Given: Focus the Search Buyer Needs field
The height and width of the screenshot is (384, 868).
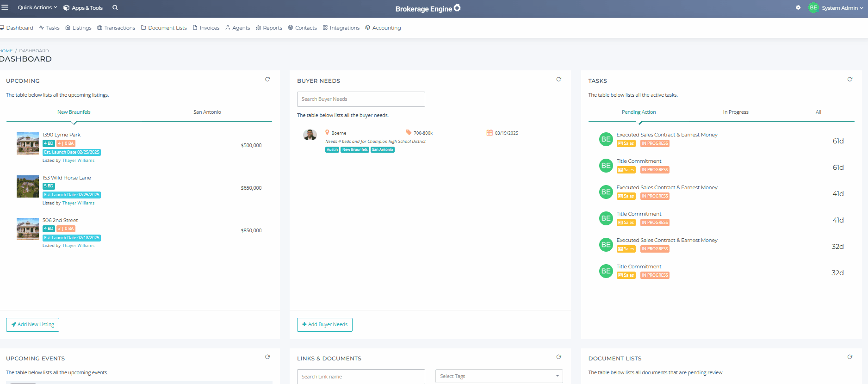Looking at the screenshot, I should coord(361,99).
